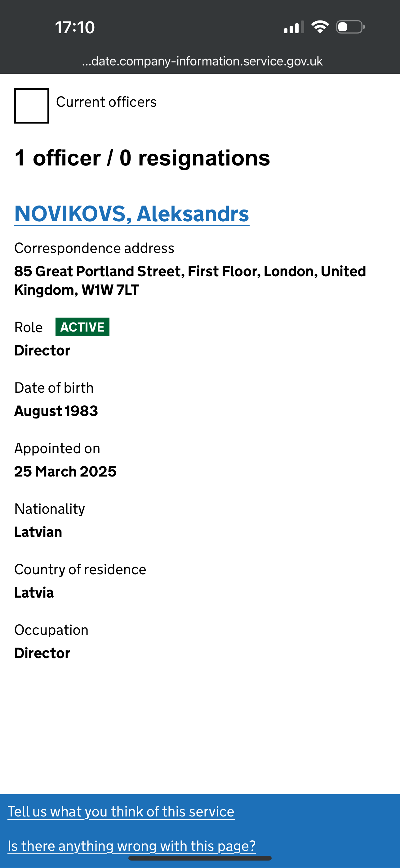This screenshot has height=868, width=400.
Task: Tap Is there anything wrong with this page
Action: point(132,846)
